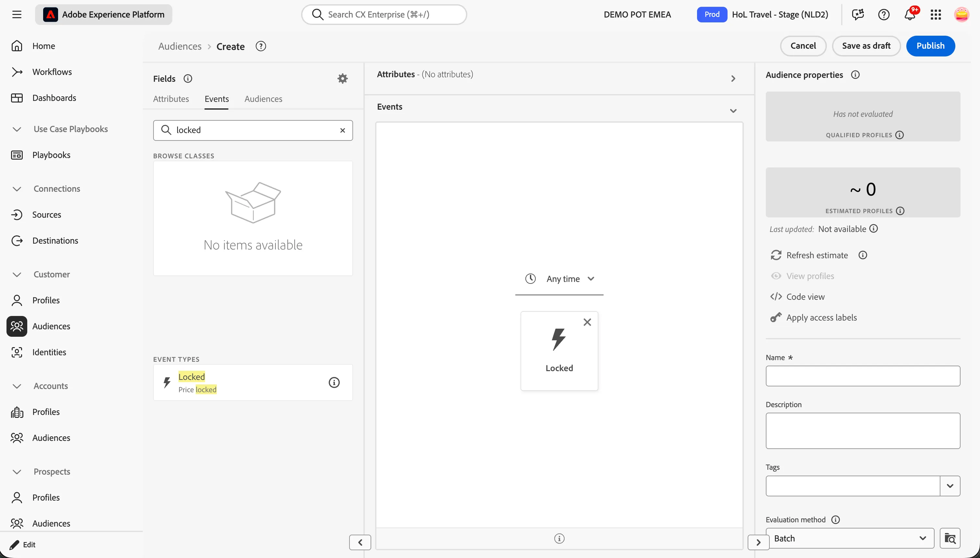Open the Batch evaluation method dropdown
Image resolution: width=980 pixels, height=558 pixels.
click(850, 539)
